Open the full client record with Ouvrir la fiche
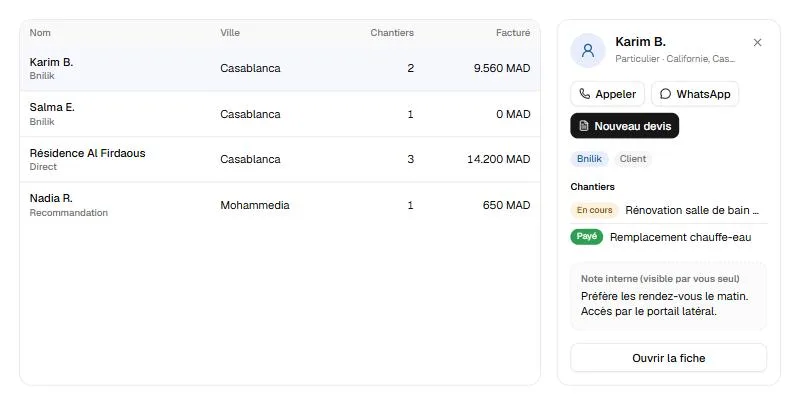This screenshot has height=400, width=800. 668,358
